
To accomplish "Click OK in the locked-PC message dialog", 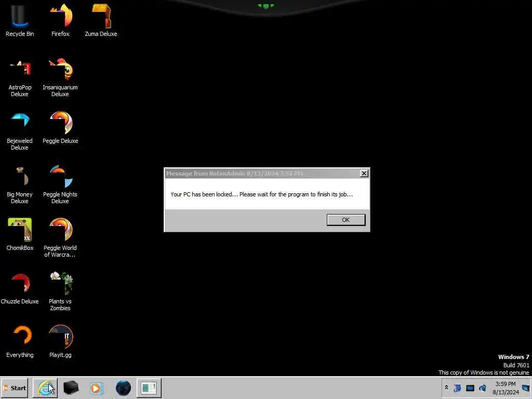I will click(345, 220).
